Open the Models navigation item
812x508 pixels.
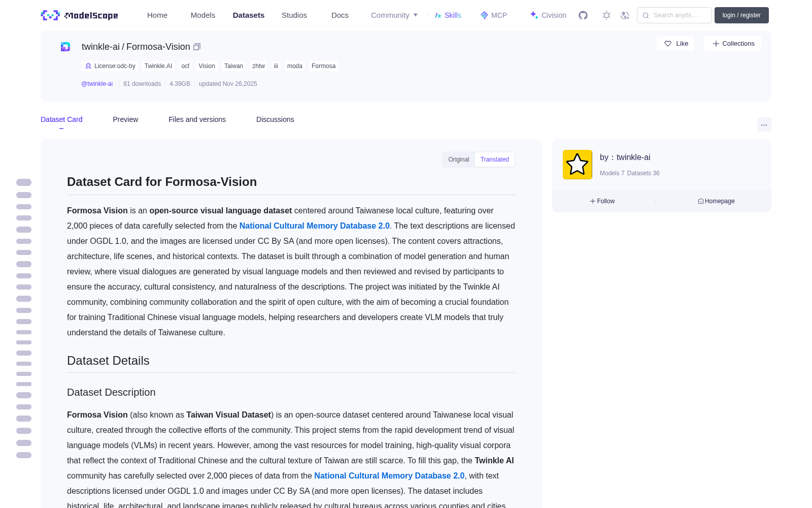(x=203, y=15)
